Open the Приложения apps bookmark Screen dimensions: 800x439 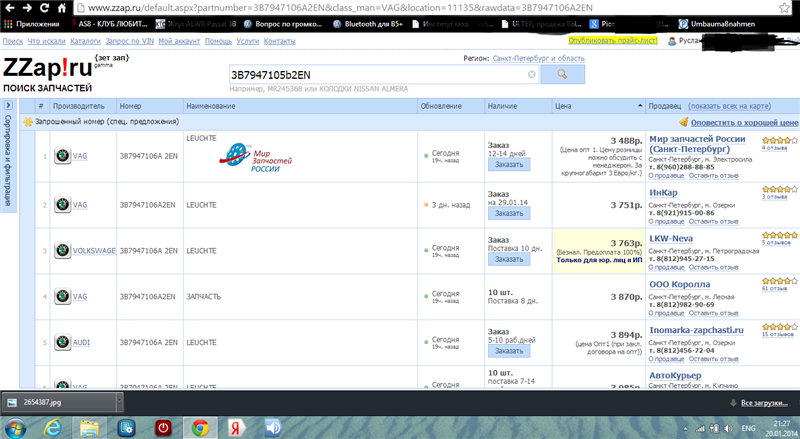[x=32, y=24]
